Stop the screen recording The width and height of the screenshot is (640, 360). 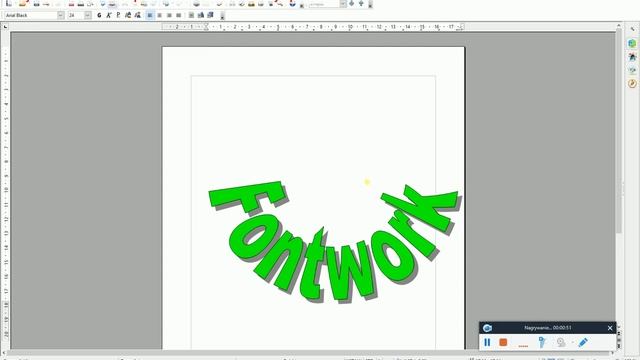503,342
